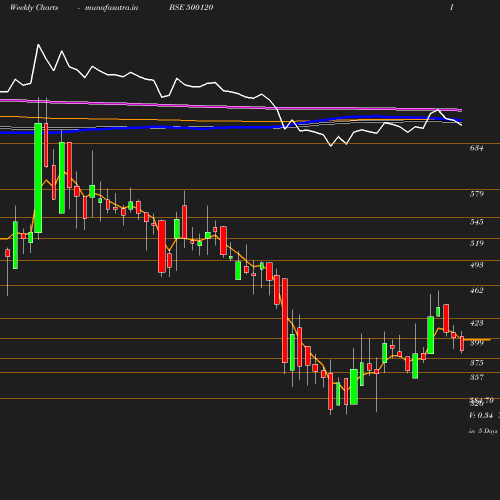Screen dimensions: 500x500
Task: Click the 'munafasutra.in' source label
Action: [111, 8]
